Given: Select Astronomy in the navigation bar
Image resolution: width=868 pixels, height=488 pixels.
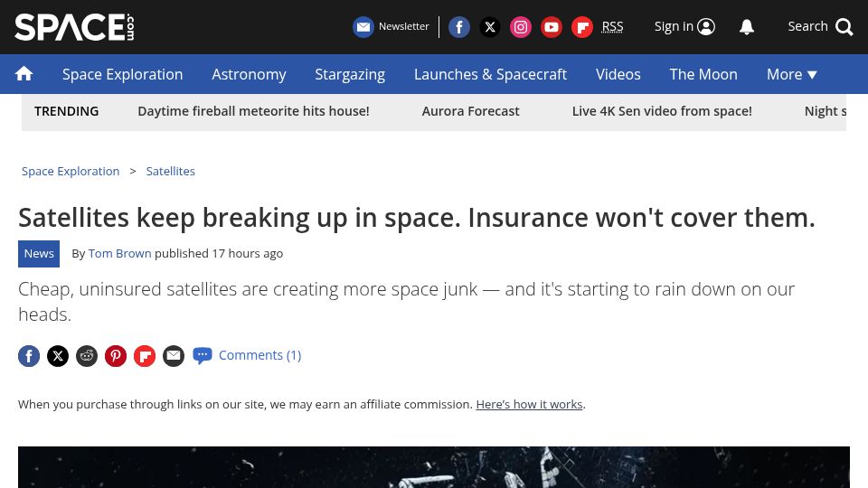Looking at the screenshot, I should [x=249, y=74].
